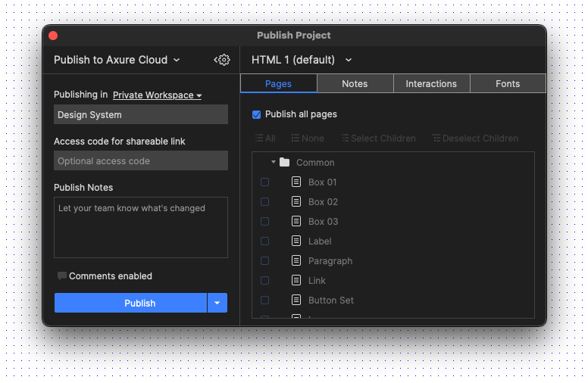588x383 pixels.
Task: Switch to the Fonts tab
Action: (x=508, y=83)
